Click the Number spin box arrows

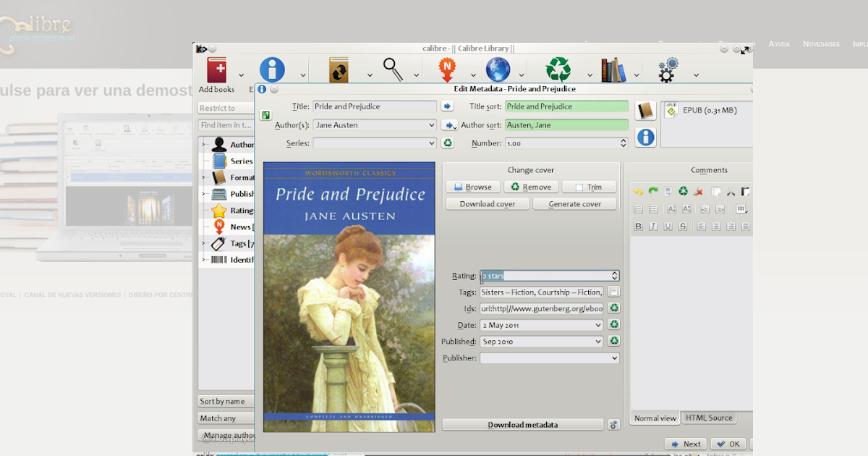click(x=624, y=143)
